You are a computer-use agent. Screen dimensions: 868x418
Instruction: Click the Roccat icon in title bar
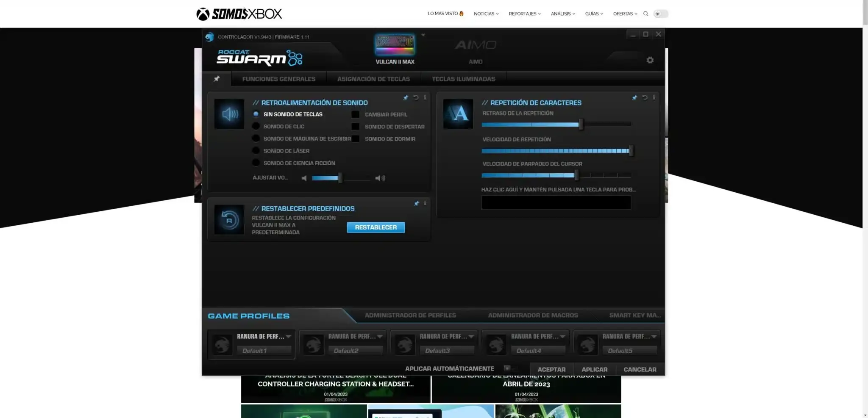[x=209, y=37]
